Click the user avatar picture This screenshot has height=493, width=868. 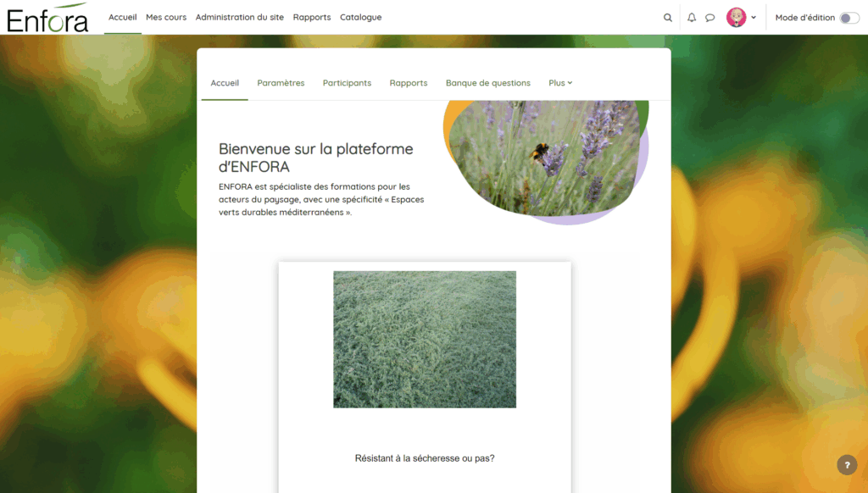(736, 18)
